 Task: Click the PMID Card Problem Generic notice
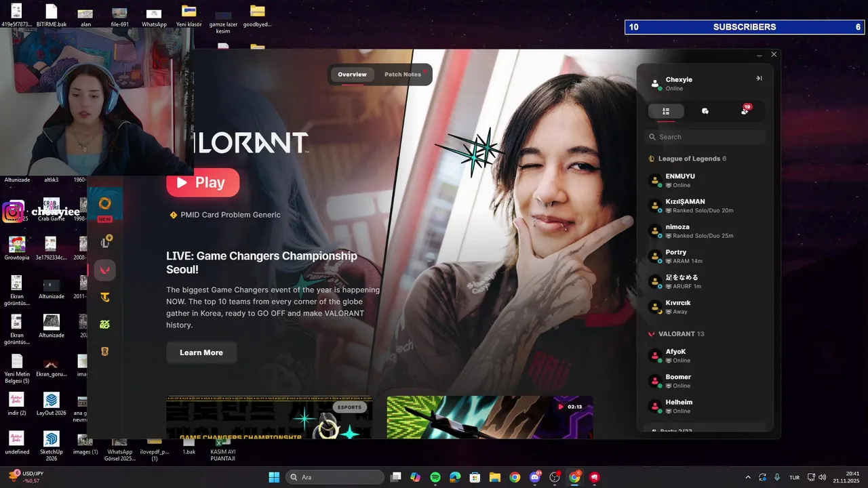pyautogui.click(x=224, y=215)
